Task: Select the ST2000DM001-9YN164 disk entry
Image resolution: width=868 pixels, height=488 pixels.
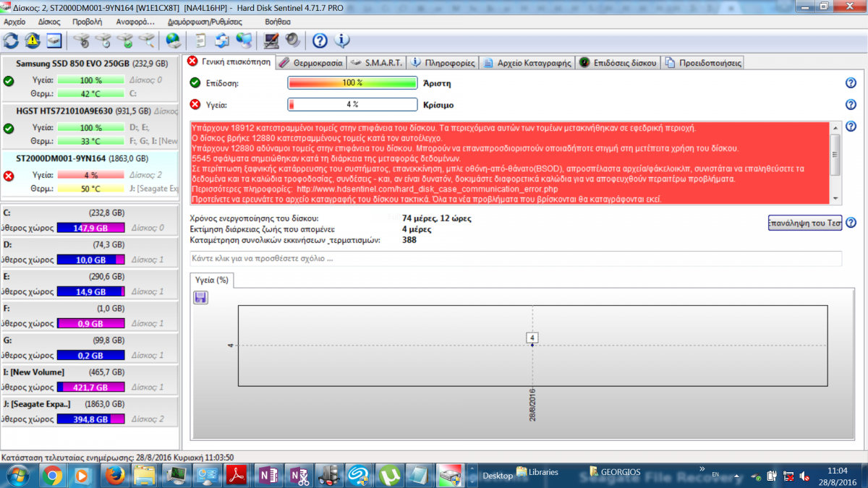Action: tap(90, 174)
